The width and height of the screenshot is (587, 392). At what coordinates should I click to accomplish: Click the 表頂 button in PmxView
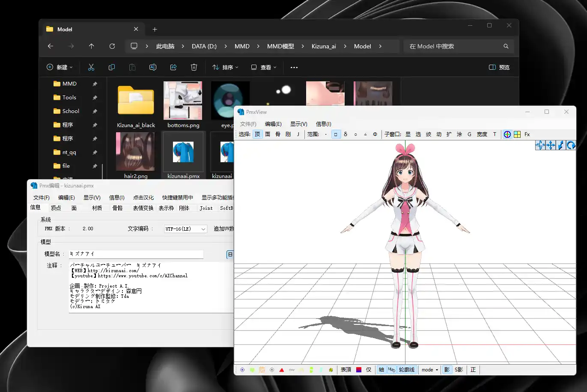tap(346, 370)
